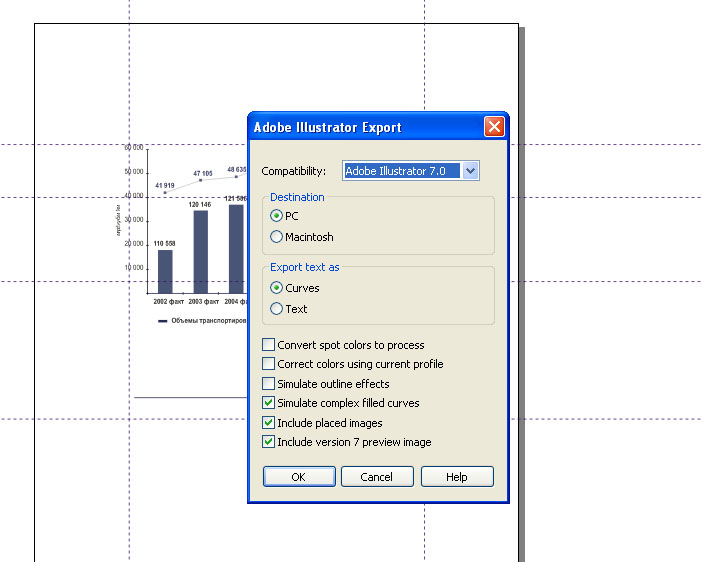Viewport: 702px width, 562px height.
Task: Click the chart legend Объемы транспортировки text
Action: (209, 321)
